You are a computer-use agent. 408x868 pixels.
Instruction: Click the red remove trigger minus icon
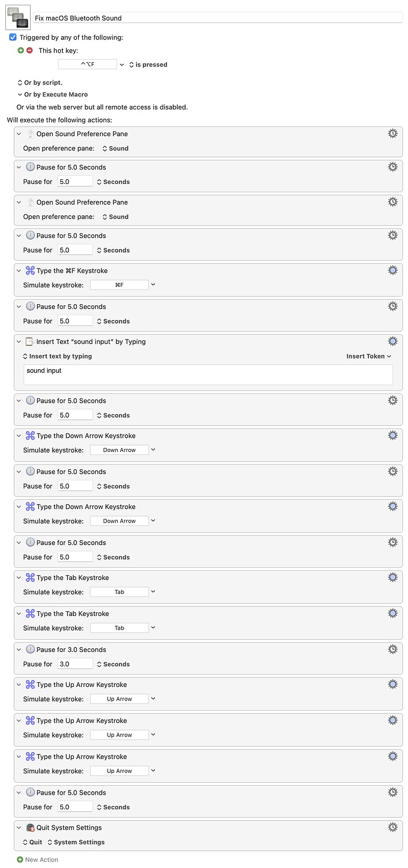tap(29, 50)
